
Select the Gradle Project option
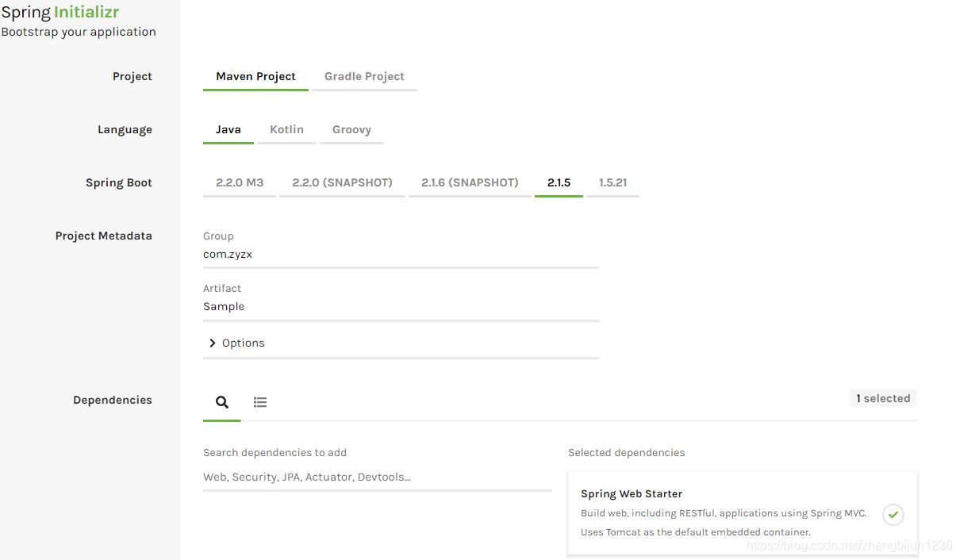coord(364,77)
